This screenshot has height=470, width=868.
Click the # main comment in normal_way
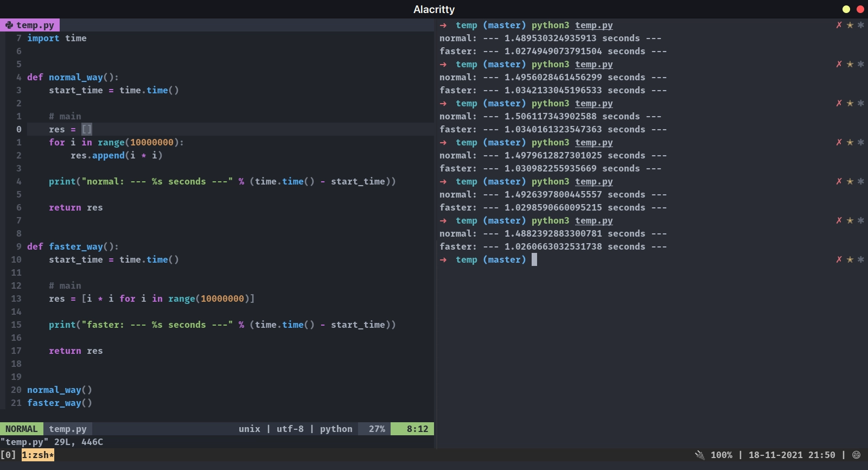point(65,116)
